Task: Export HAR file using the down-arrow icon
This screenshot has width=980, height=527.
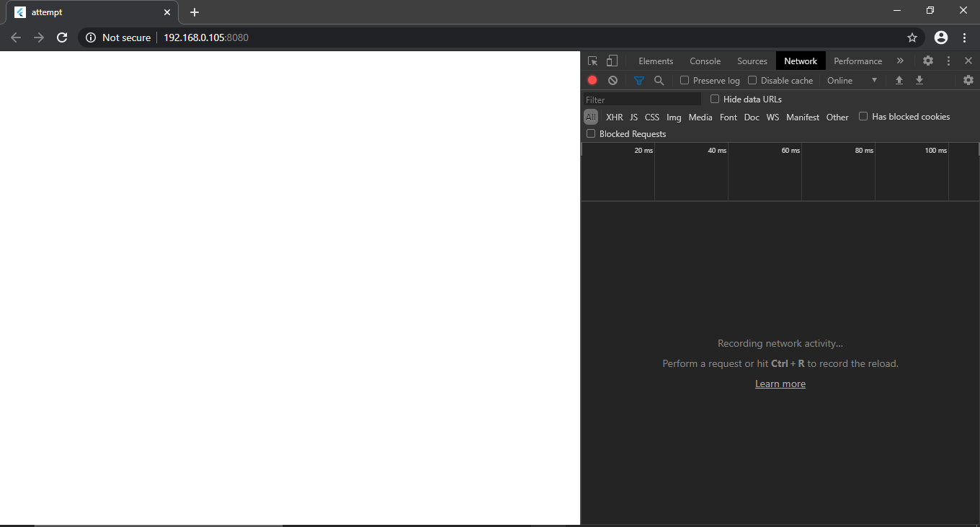Action: (x=919, y=80)
